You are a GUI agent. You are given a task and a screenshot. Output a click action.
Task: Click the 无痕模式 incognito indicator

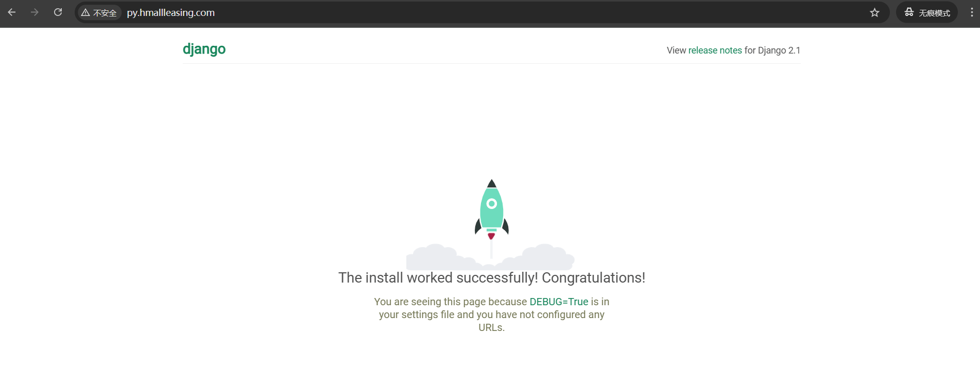927,13
